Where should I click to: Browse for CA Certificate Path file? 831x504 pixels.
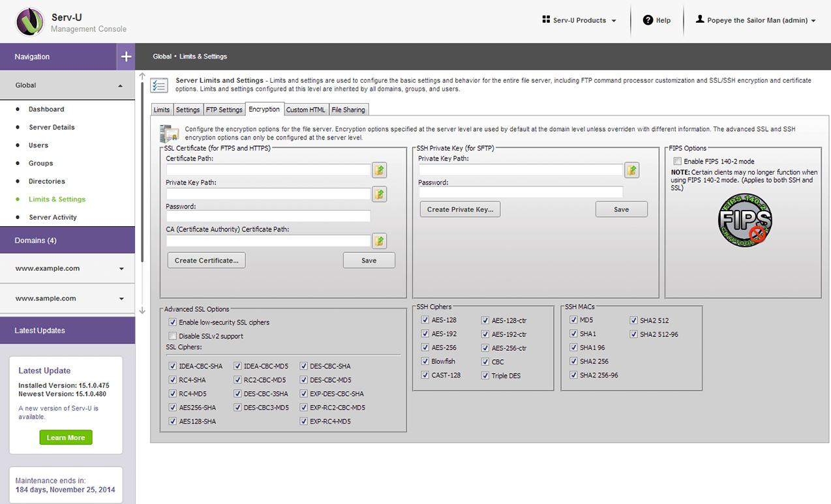(380, 241)
